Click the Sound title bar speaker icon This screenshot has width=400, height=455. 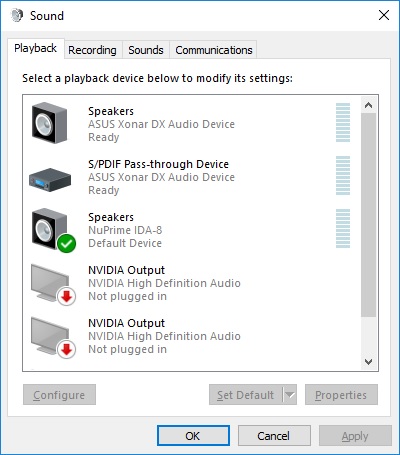17,15
